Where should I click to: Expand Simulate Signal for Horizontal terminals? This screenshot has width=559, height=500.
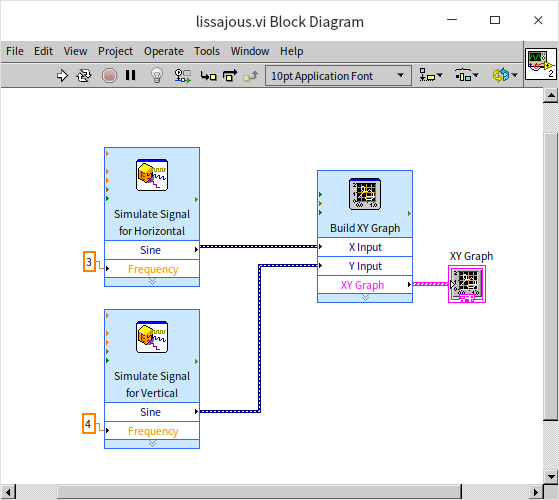tap(152, 282)
